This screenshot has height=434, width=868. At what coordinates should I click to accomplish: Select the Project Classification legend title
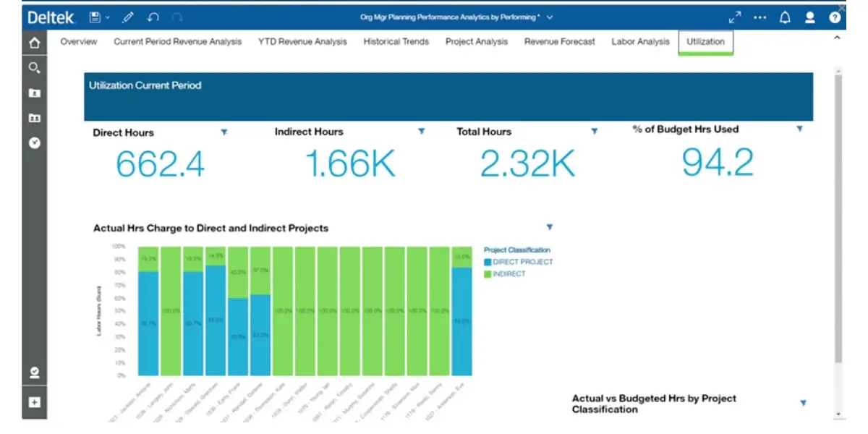[x=517, y=250]
